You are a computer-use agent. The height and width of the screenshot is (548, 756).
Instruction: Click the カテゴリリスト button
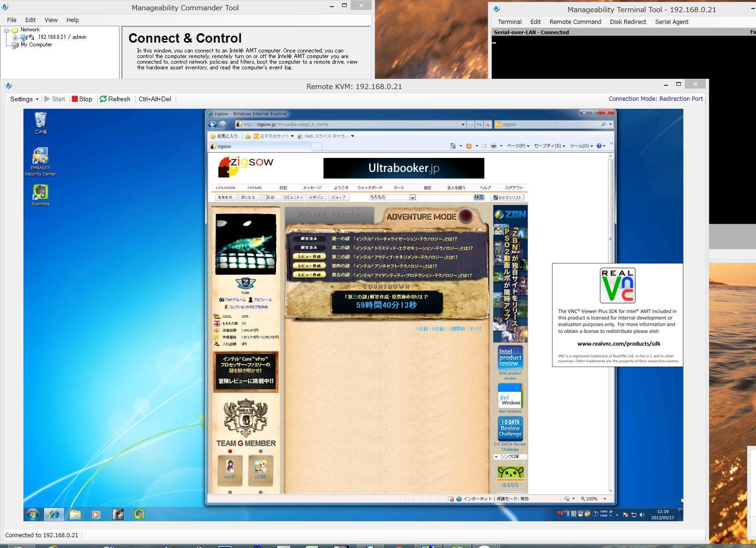point(507,197)
